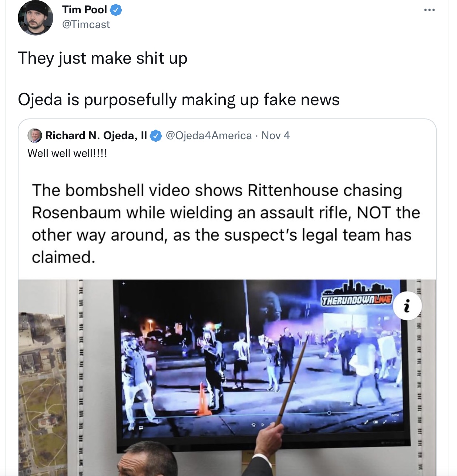Click the 'Well well well!!!!' quoted text

click(67, 153)
